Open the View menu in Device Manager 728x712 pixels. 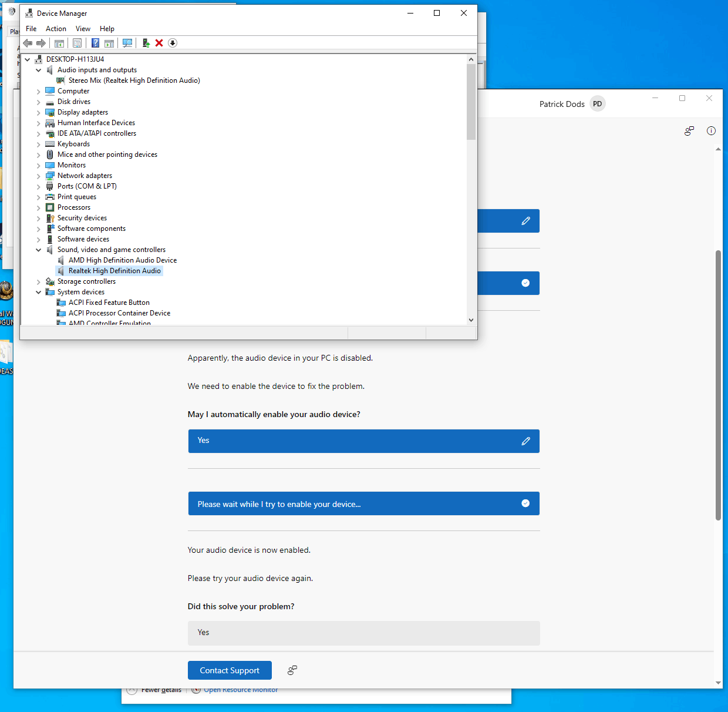83,29
